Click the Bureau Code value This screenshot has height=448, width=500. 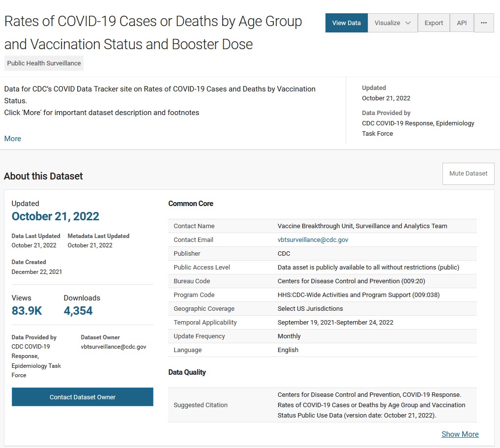click(351, 281)
